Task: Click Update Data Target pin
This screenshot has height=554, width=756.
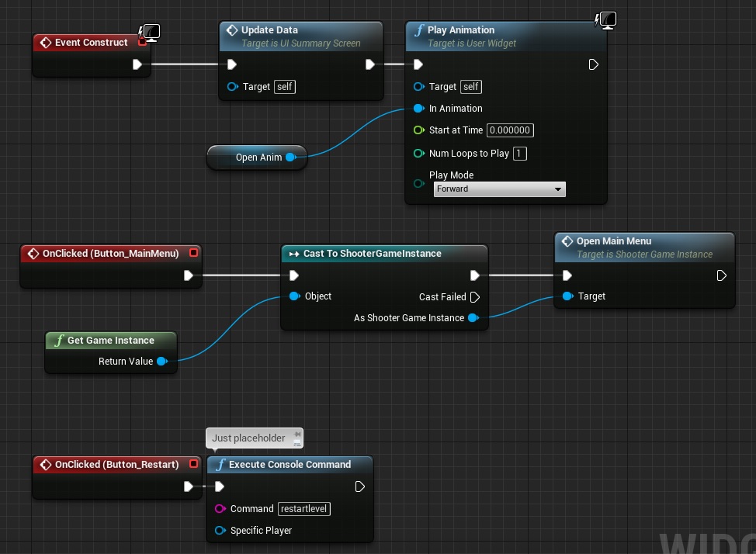Action: click(232, 87)
